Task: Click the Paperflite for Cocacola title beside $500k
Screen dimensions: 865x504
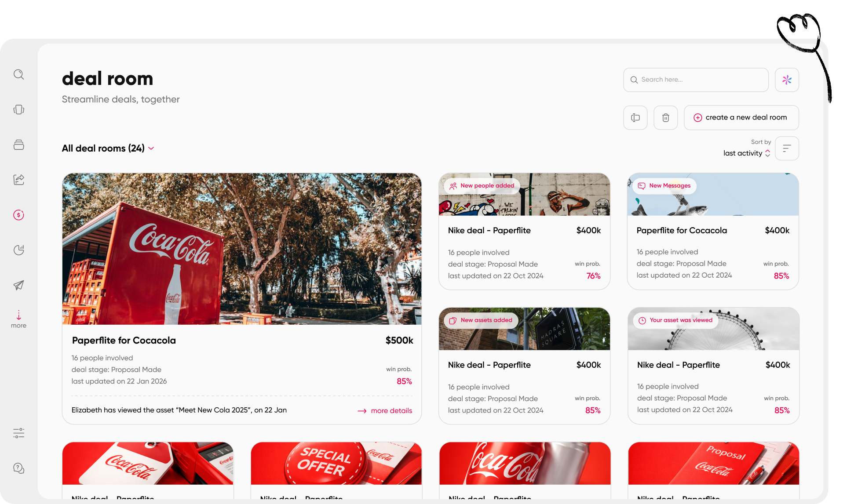Action: click(x=124, y=341)
